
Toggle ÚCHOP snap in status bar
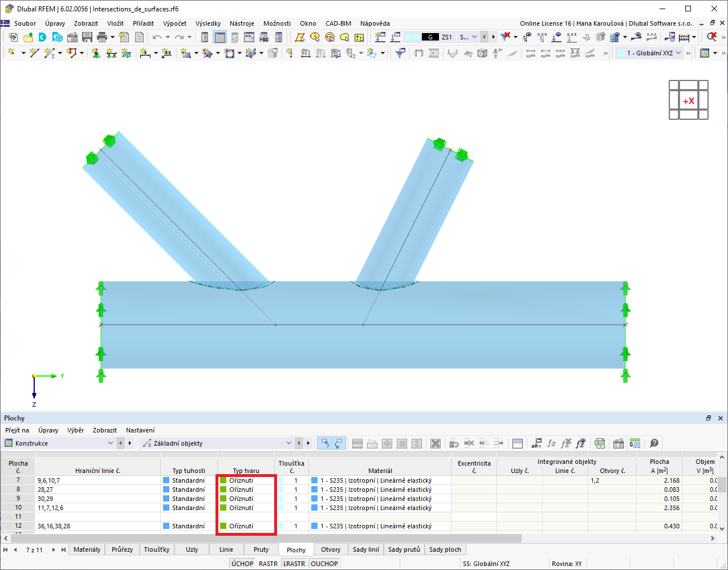(x=242, y=563)
